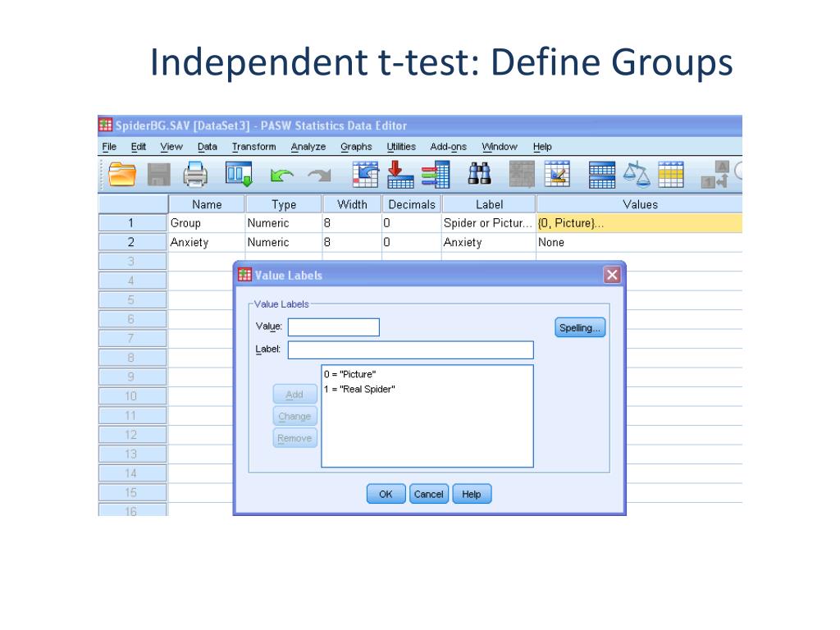
Task: Click the Select cases yellow grid icon
Action: click(x=671, y=175)
